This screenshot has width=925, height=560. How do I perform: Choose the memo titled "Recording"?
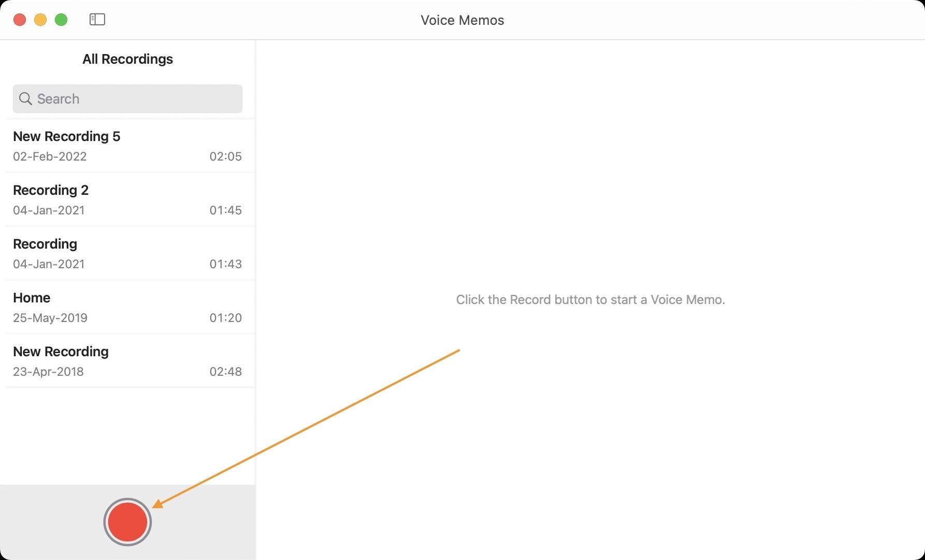click(x=45, y=244)
